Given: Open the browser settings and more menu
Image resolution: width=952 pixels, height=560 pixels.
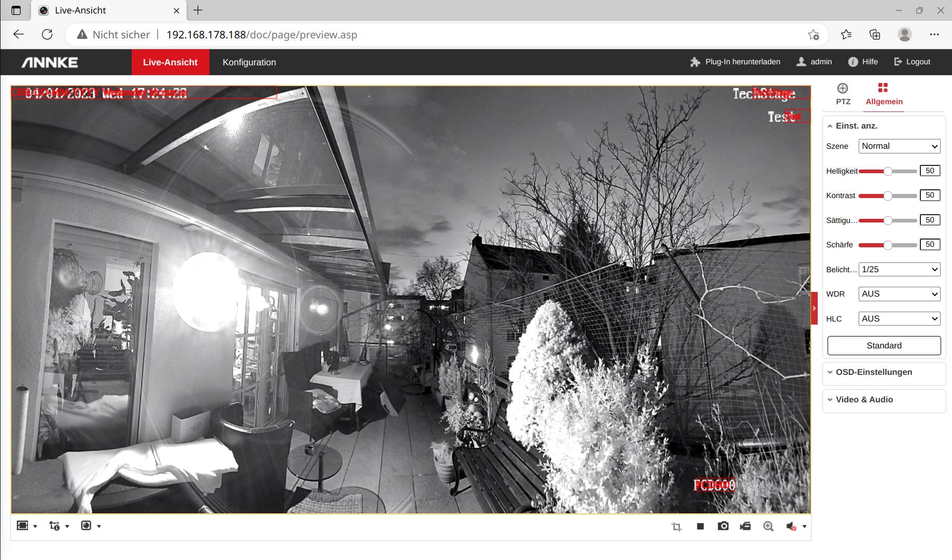Looking at the screenshot, I should 934,35.
